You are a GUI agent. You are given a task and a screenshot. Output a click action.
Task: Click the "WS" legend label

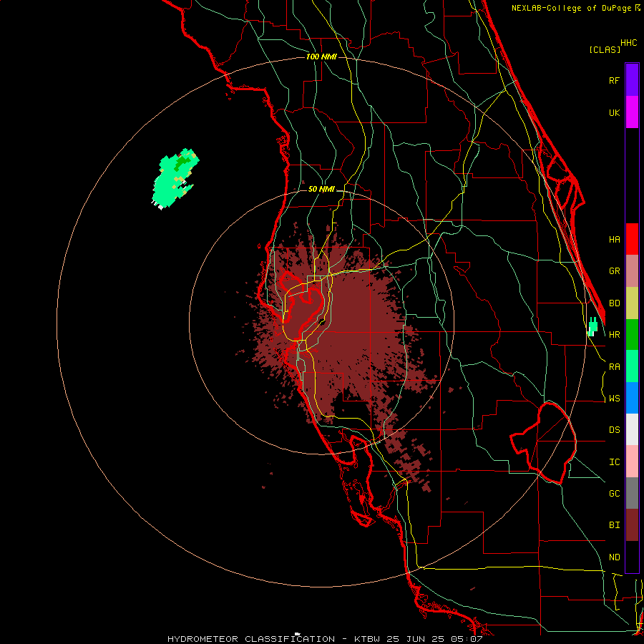tap(614, 399)
